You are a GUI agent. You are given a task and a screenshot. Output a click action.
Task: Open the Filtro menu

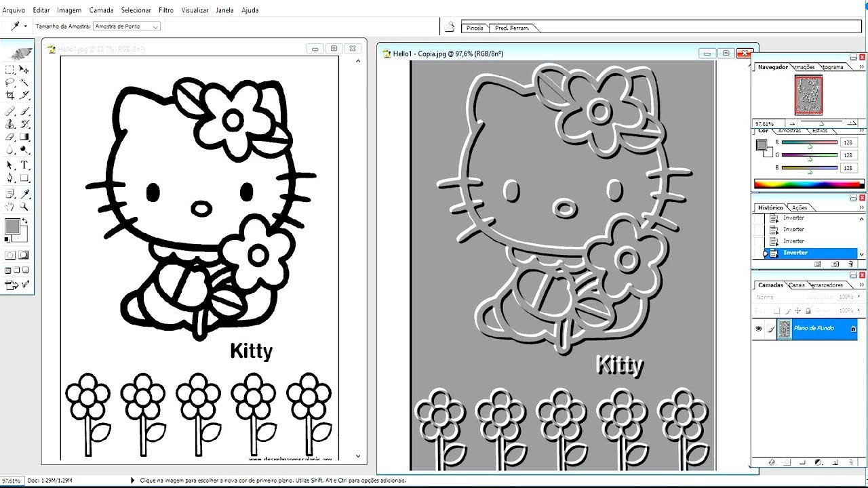point(166,10)
